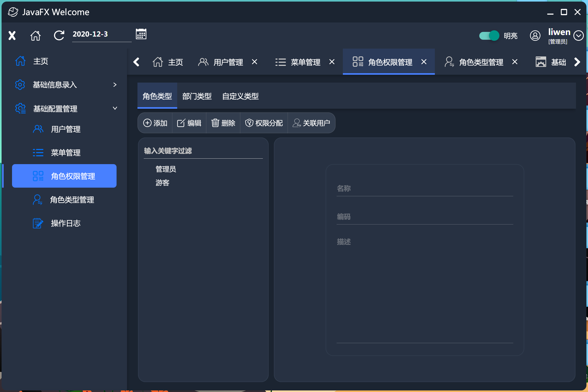Click the 编辑 (edit) button
This screenshot has height=392, width=588.
point(189,123)
